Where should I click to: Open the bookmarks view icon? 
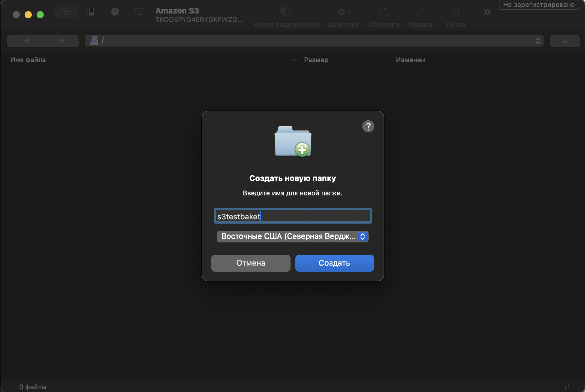91,12
